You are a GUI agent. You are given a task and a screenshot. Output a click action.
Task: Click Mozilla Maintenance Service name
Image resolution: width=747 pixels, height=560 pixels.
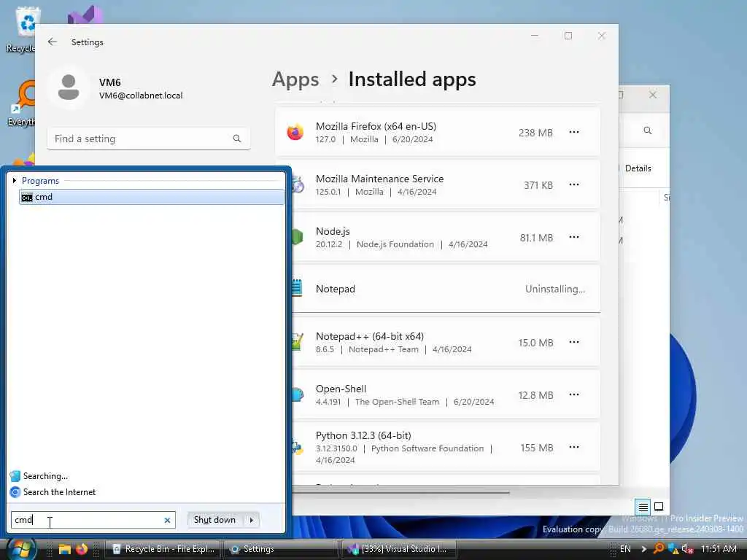click(379, 179)
